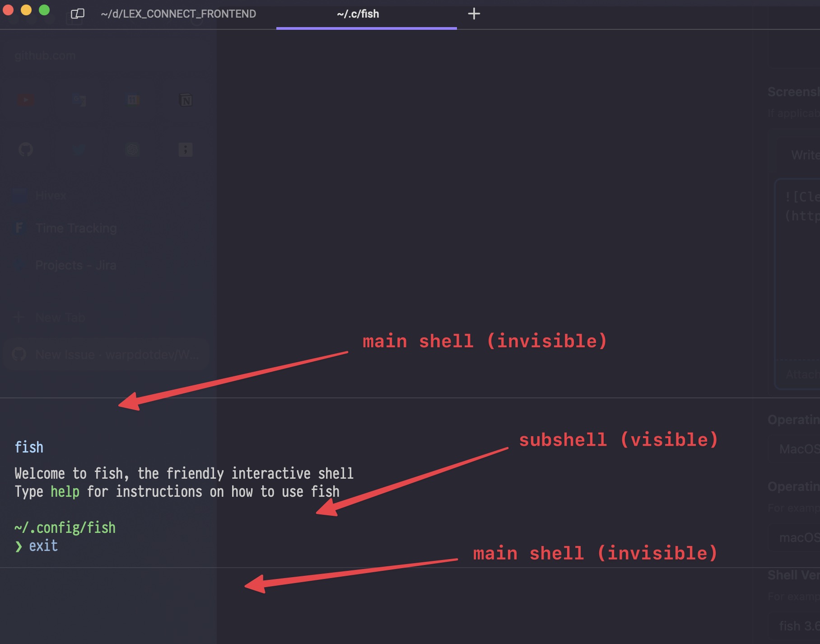Click the pages icon left of the tab bar

tap(77, 14)
